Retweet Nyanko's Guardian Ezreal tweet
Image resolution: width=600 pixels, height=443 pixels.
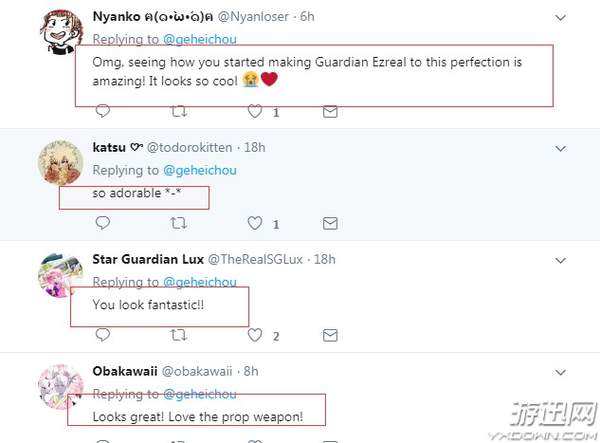coord(179,112)
